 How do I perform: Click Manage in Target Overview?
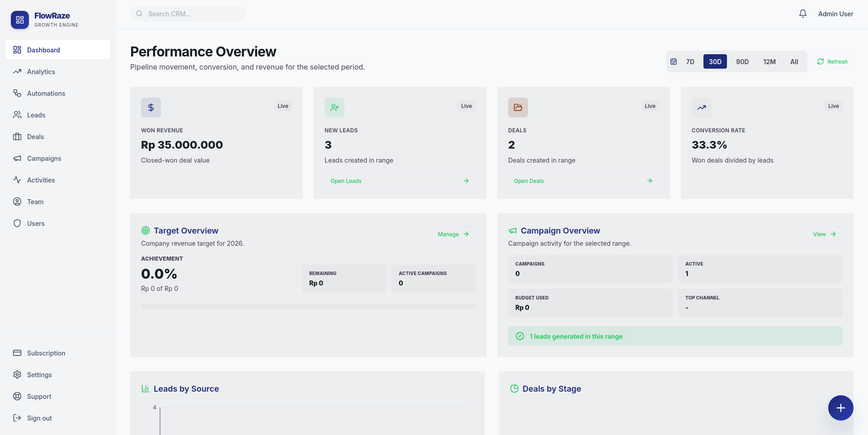[x=454, y=234]
